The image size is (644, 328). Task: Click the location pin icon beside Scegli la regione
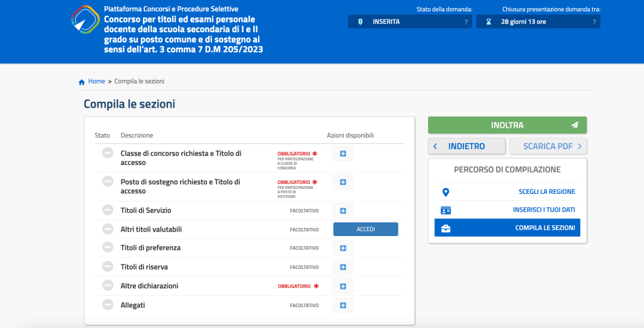[446, 192]
